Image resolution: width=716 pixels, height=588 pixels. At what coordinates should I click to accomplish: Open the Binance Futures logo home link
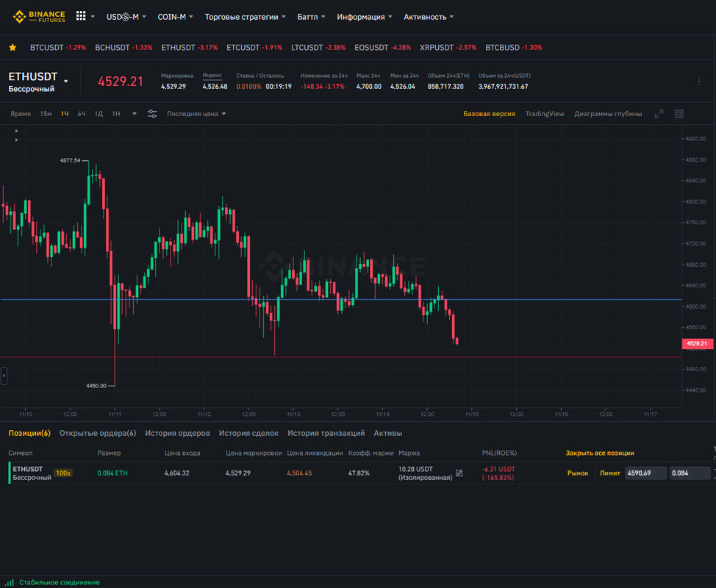tap(39, 16)
